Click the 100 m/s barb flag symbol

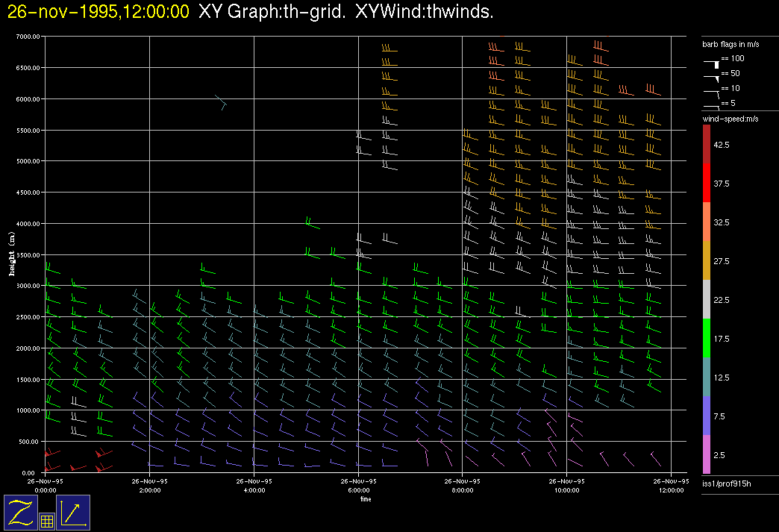[713, 63]
